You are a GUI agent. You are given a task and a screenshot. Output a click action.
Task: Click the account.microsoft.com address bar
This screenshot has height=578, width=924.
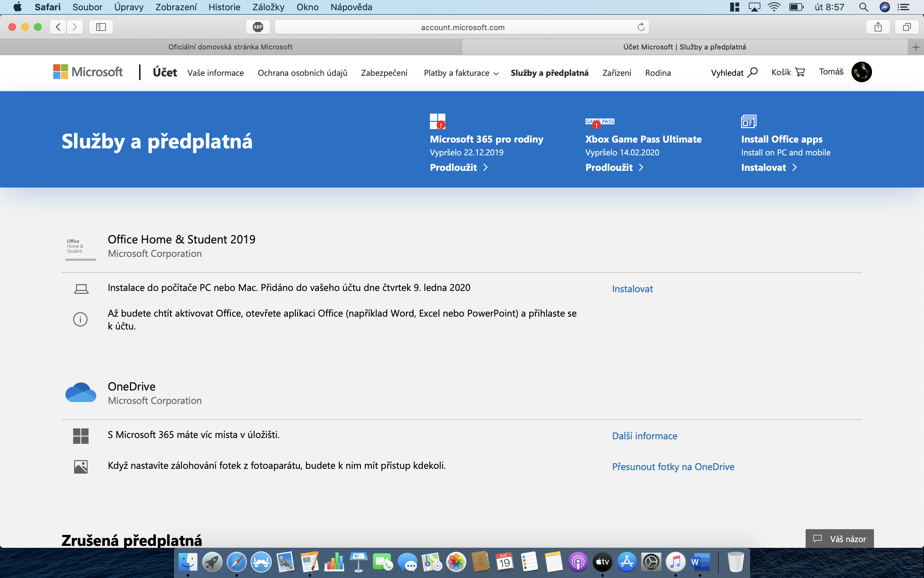pyautogui.click(x=462, y=27)
